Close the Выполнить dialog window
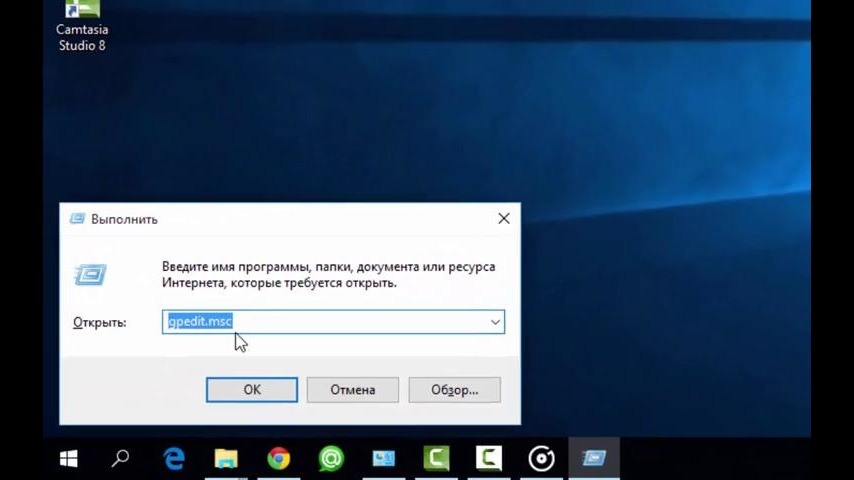Viewport: 854px width, 480px height. pos(503,219)
